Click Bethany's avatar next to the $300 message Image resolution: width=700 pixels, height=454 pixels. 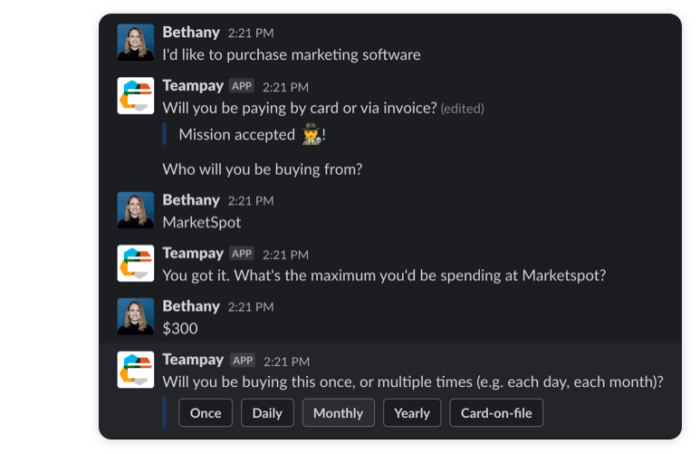(135, 316)
